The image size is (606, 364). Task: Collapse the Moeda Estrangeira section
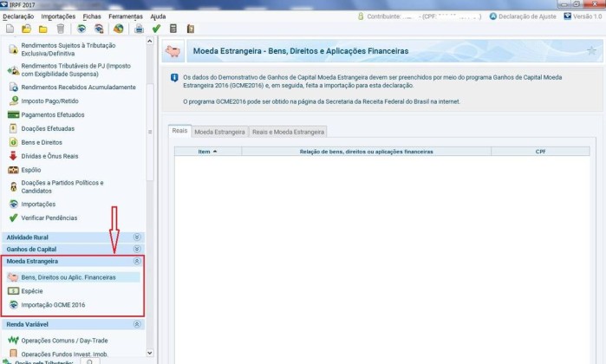coord(136,261)
